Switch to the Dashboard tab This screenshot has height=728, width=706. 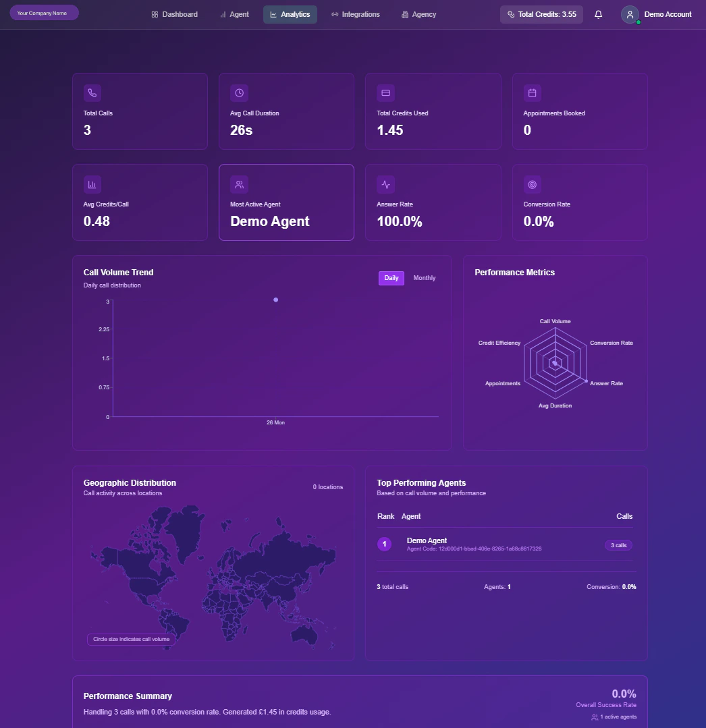(x=174, y=14)
